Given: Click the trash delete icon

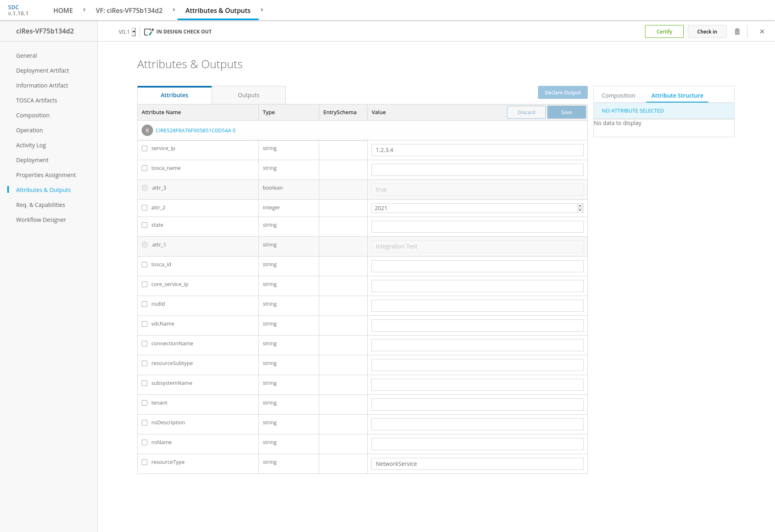Looking at the screenshot, I should (737, 31).
